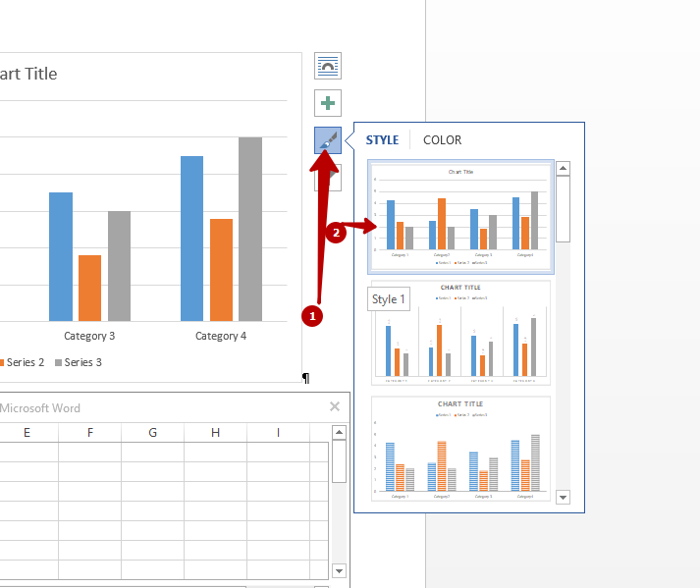Select column F header in data sheet
The width and height of the screenshot is (700, 588).
(89, 433)
